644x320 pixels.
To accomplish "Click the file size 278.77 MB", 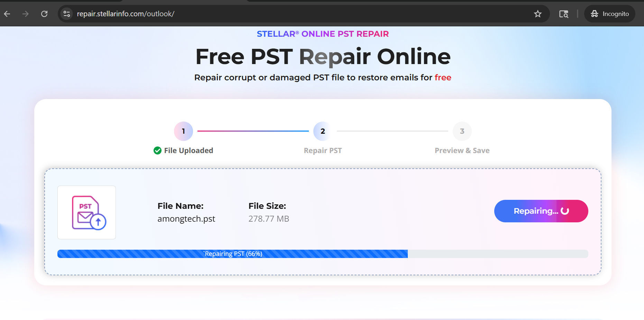I will click(269, 219).
